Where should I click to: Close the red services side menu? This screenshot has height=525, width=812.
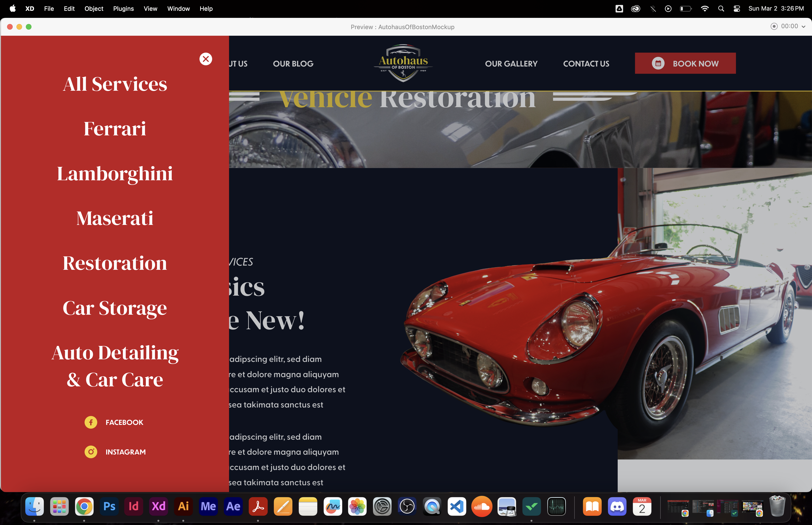coord(206,59)
